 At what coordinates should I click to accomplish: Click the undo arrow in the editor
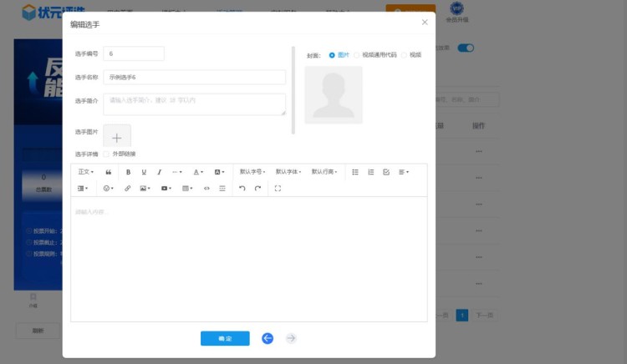(x=242, y=189)
